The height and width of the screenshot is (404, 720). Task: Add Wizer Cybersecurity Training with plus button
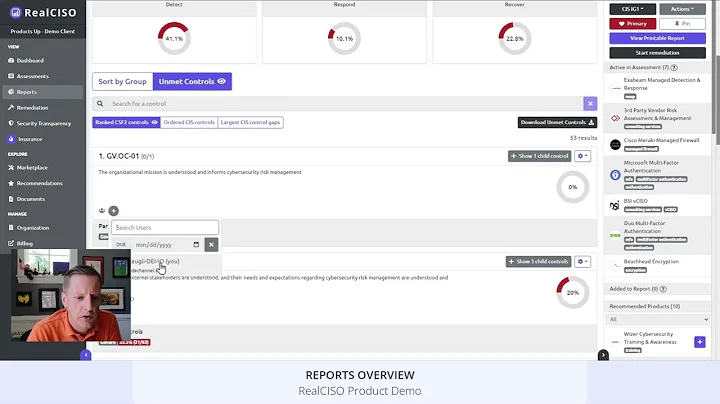[x=699, y=342]
